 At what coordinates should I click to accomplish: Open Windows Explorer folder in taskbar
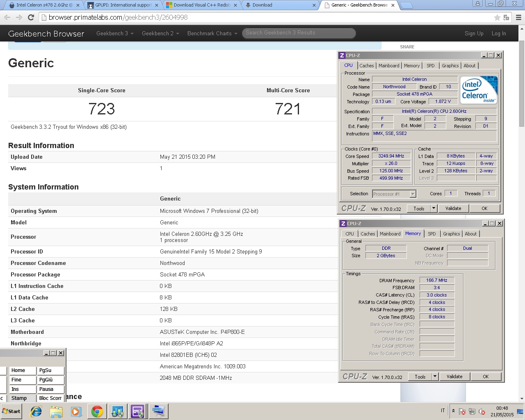click(x=56, y=411)
